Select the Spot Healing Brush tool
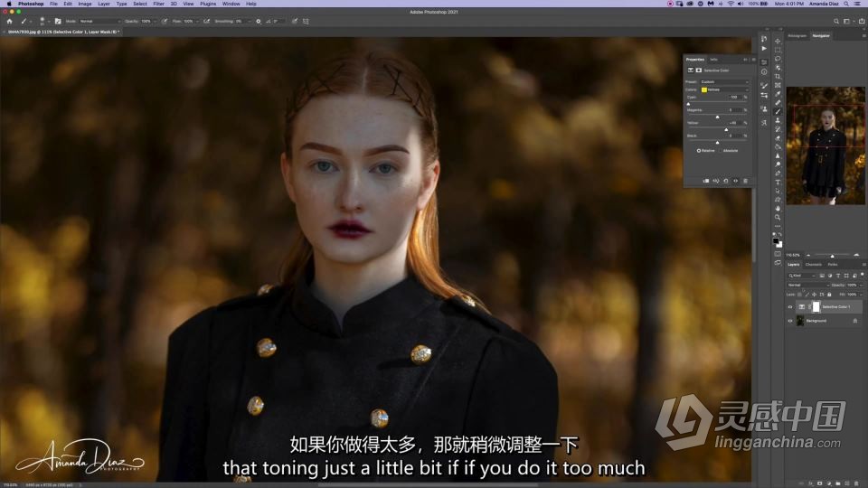 pyautogui.click(x=778, y=103)
